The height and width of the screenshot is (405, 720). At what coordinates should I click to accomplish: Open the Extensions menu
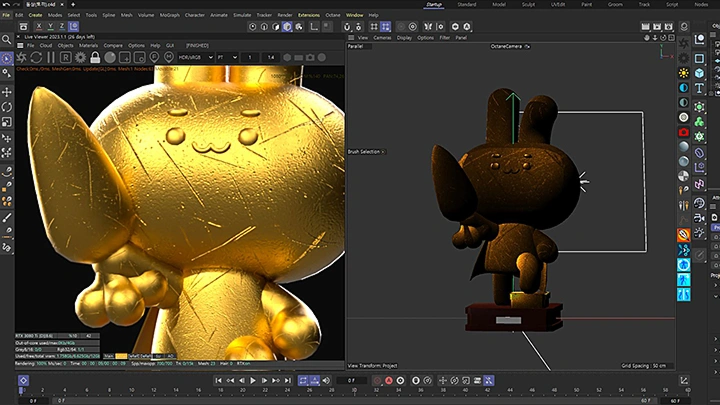tap(309, 15)
